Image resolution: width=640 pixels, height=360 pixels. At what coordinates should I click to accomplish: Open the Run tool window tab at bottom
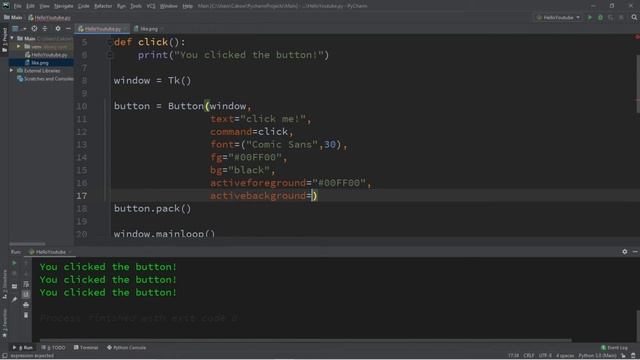point(22,348)
